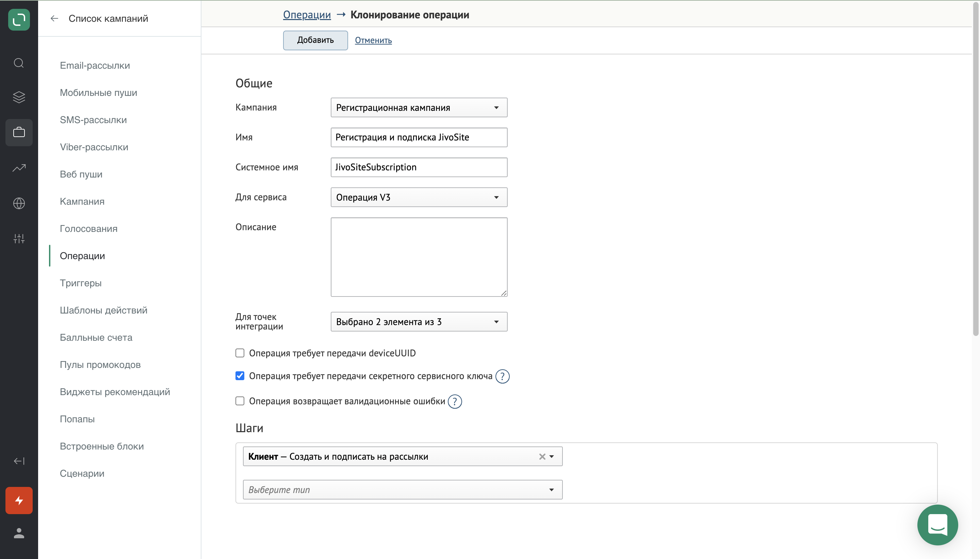Clear the Клиент step with X icon
980x559 pixels.
point(542,457)
